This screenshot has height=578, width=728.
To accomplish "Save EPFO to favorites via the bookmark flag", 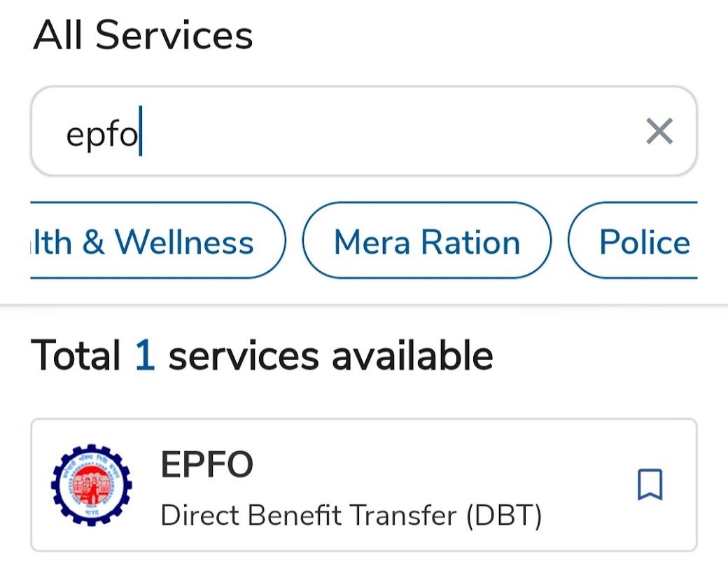I will [651, 482].
